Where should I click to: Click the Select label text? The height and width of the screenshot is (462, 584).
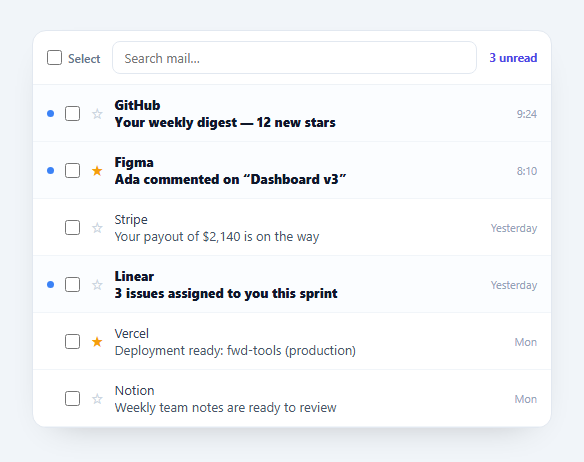84,58
